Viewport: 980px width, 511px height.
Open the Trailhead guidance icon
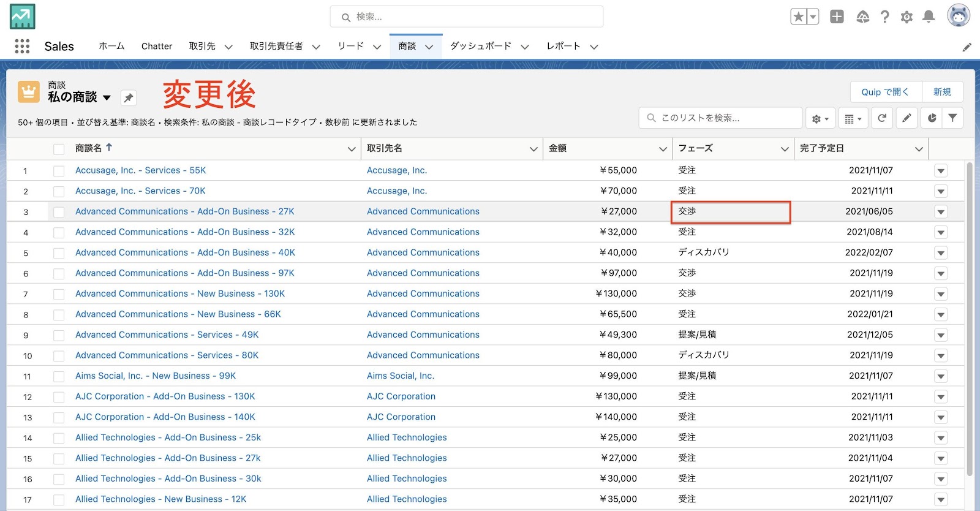click(862, 17)
